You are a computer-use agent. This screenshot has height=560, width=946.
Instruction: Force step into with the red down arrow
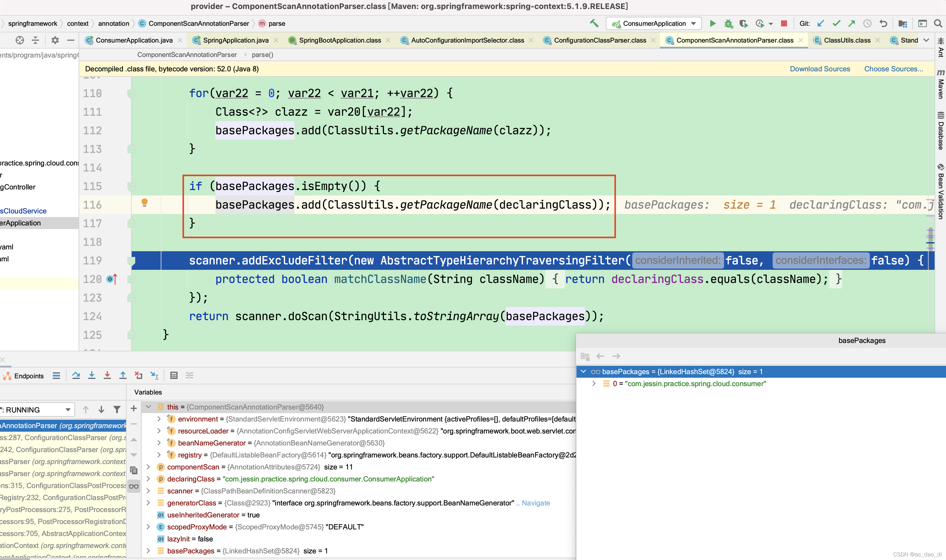[107, 375]
